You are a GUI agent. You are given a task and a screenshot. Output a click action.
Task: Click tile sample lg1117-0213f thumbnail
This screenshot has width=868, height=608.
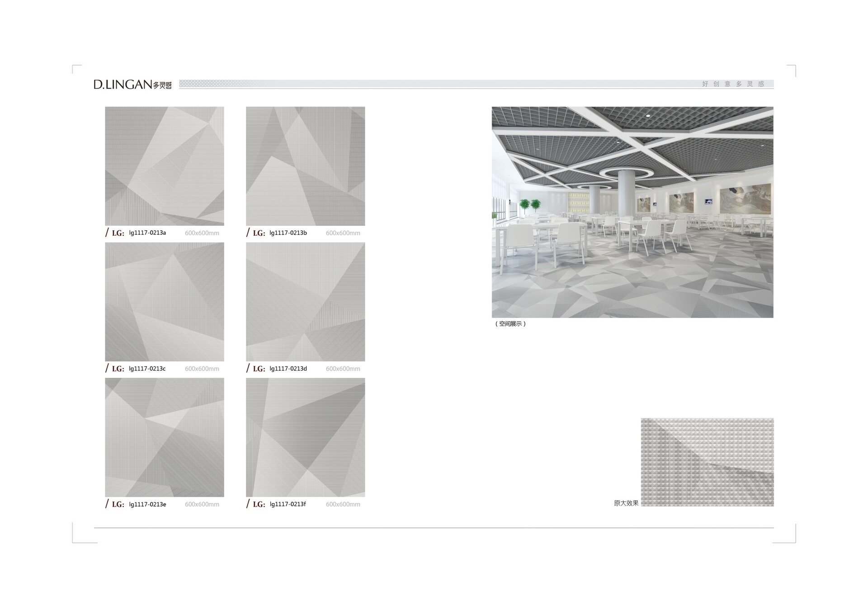coord(305,437)
